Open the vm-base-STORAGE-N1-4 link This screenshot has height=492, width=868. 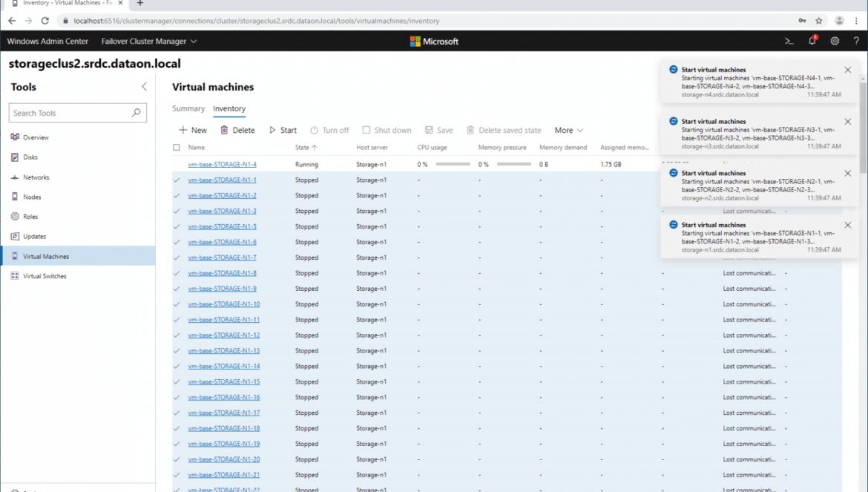tap(222, 164)
